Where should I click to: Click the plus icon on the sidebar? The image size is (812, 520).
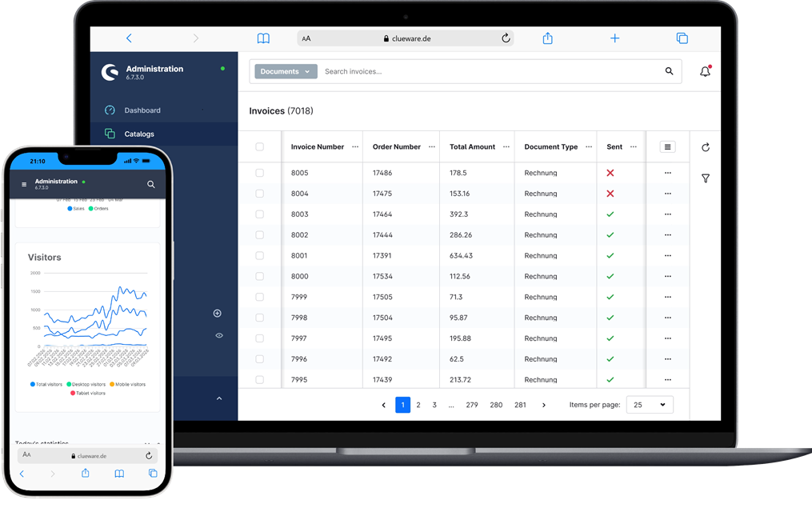(x=217, y=313)
